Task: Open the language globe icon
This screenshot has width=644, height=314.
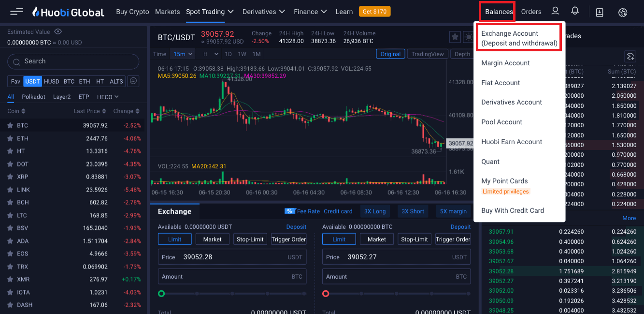Action: [623, 12]
